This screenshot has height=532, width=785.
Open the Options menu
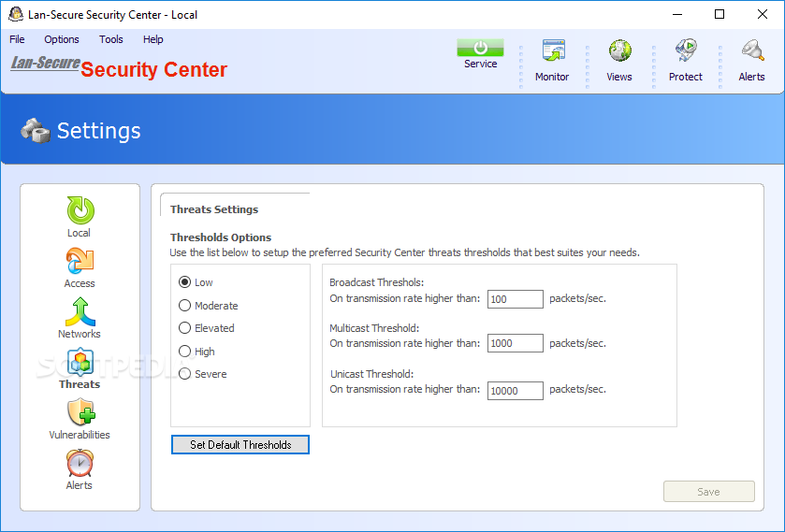[x=62, y=39]
